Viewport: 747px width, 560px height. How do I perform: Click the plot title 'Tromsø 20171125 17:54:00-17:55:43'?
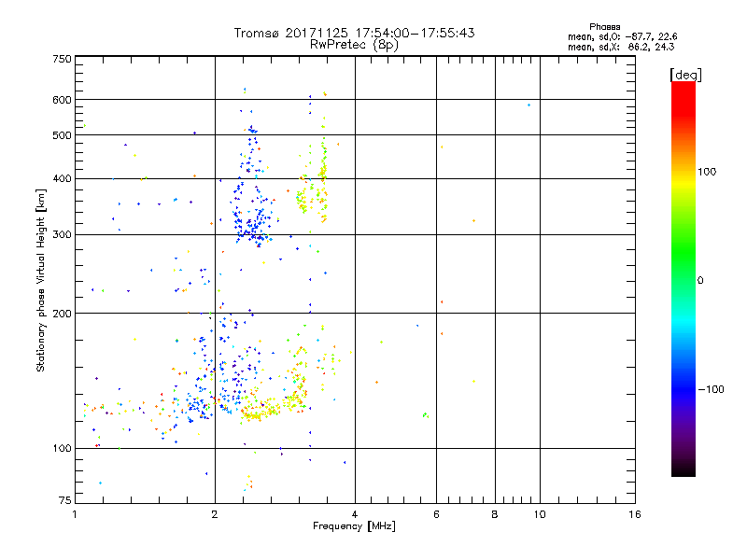click(354, 33)
